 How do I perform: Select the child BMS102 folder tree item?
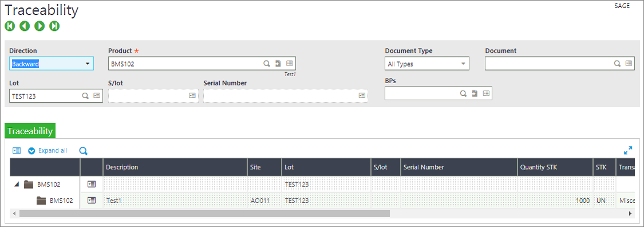click(55, 201)
